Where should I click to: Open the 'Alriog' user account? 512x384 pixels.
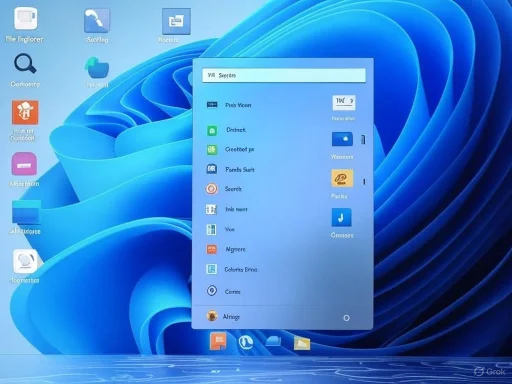pyautogui.click(x=223, y=316)
